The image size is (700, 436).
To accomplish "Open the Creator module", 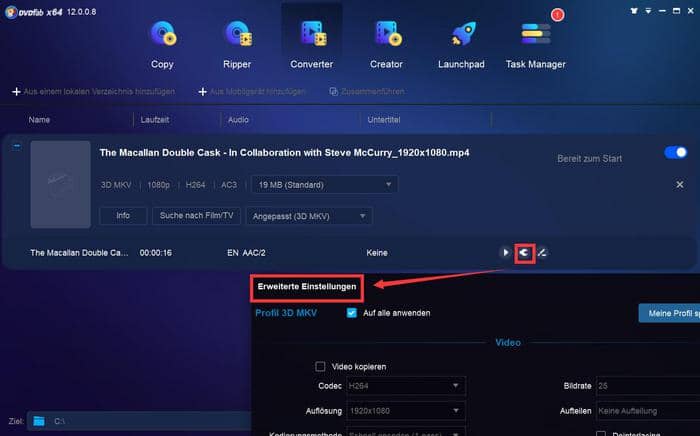I will (x=386, y=44).
